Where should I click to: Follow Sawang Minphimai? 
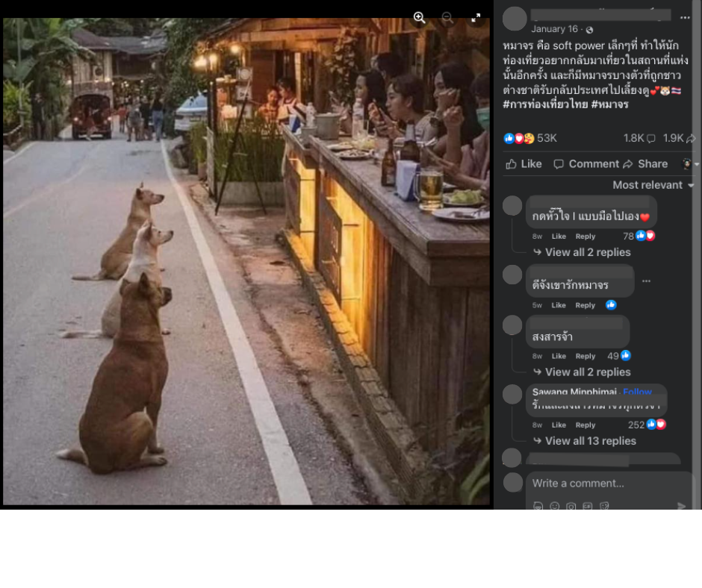tap(637, 392)
